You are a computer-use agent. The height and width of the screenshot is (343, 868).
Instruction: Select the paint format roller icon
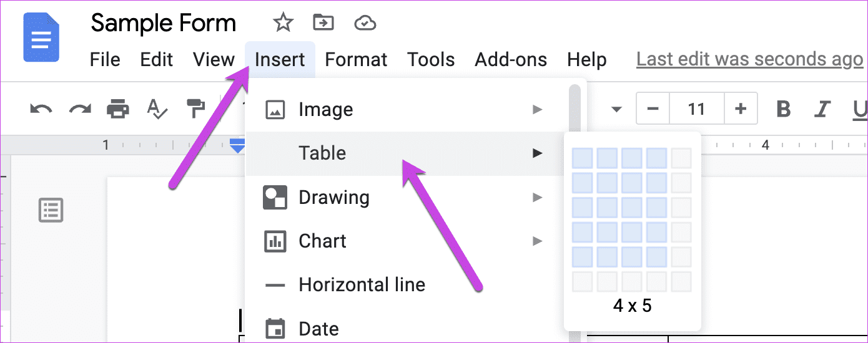[x=195, y=109]
